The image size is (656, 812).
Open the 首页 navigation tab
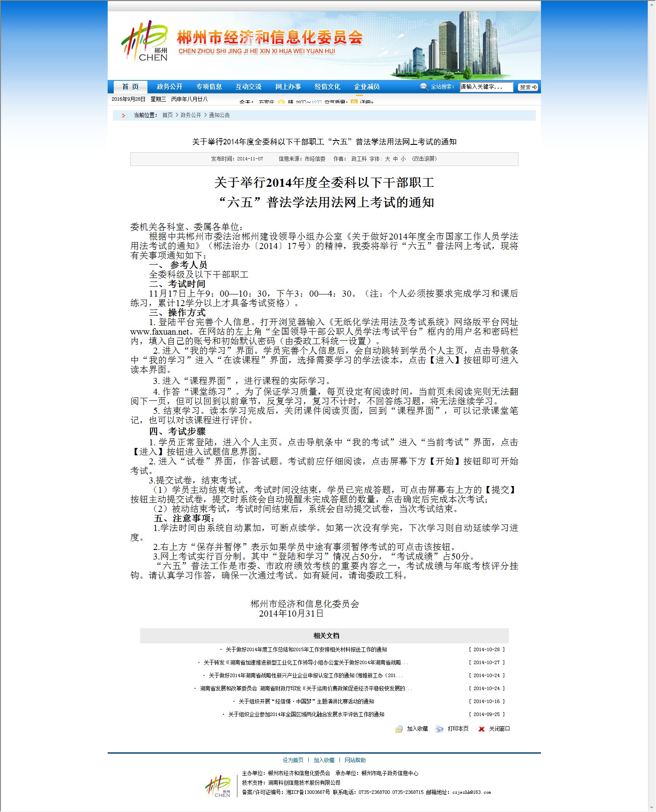point(131,87)
